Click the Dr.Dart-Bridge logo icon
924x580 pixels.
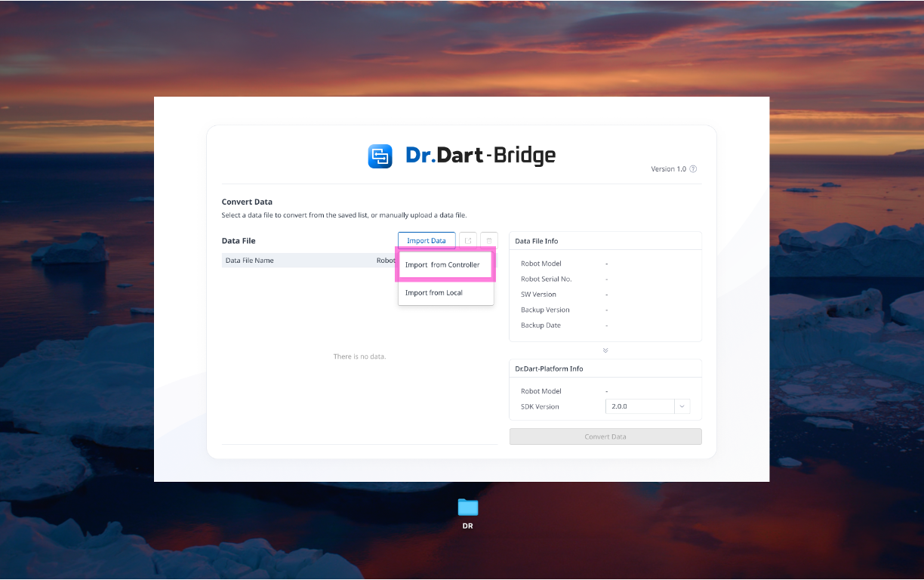click(380, 156)
